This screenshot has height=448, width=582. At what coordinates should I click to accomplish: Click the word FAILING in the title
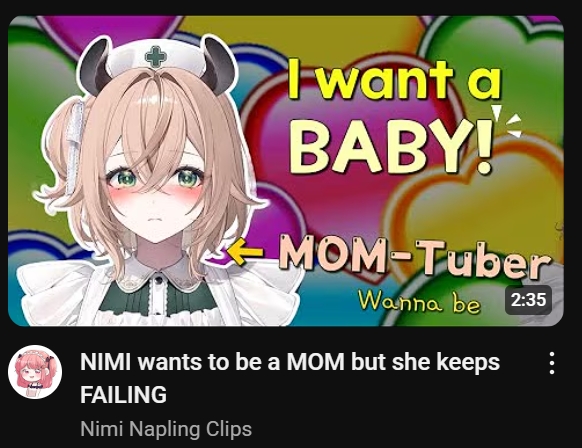click(x=124, y=394)
